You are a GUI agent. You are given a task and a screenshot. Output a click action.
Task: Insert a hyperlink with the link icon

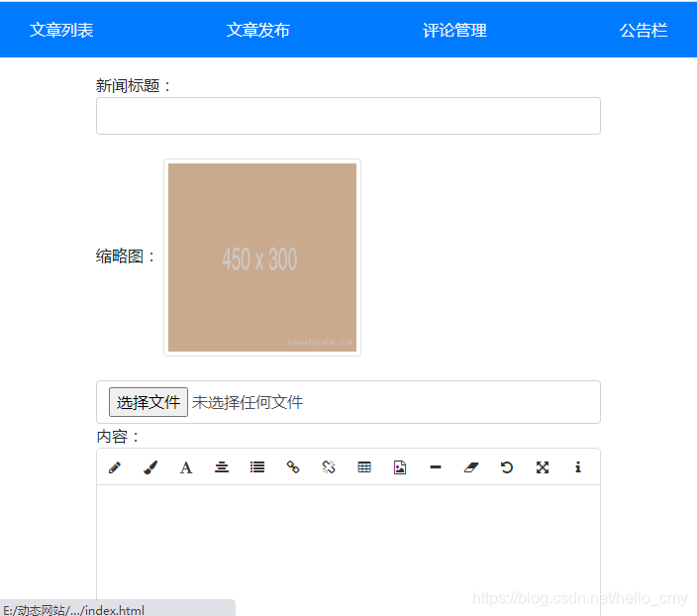pos(293,467)
